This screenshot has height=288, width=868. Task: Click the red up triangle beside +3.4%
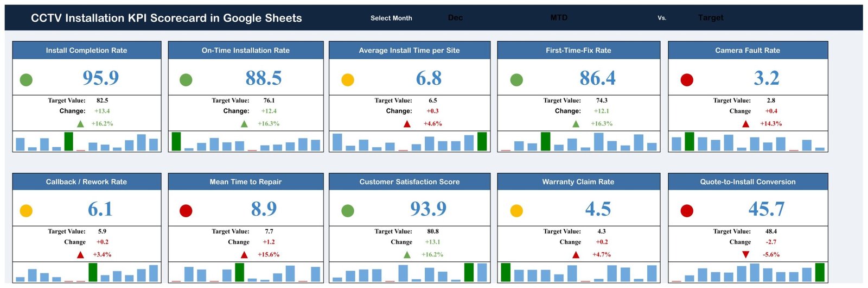tap(80, 255)
